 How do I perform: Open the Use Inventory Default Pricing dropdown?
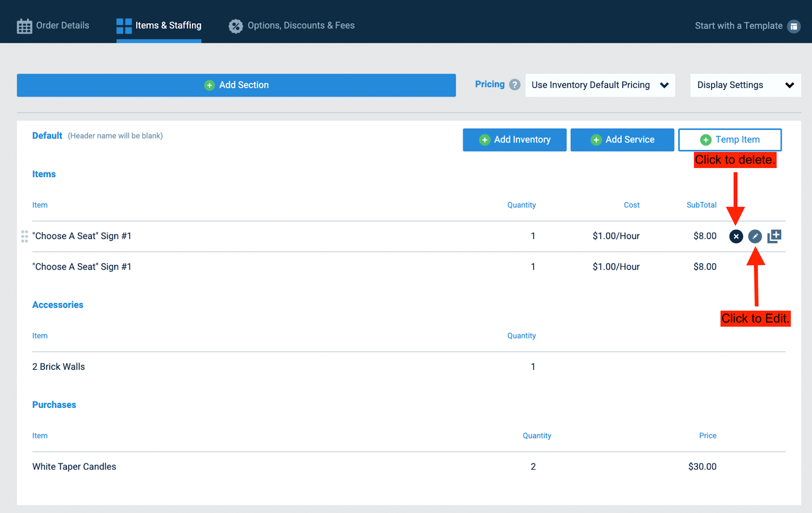point(599,85)
